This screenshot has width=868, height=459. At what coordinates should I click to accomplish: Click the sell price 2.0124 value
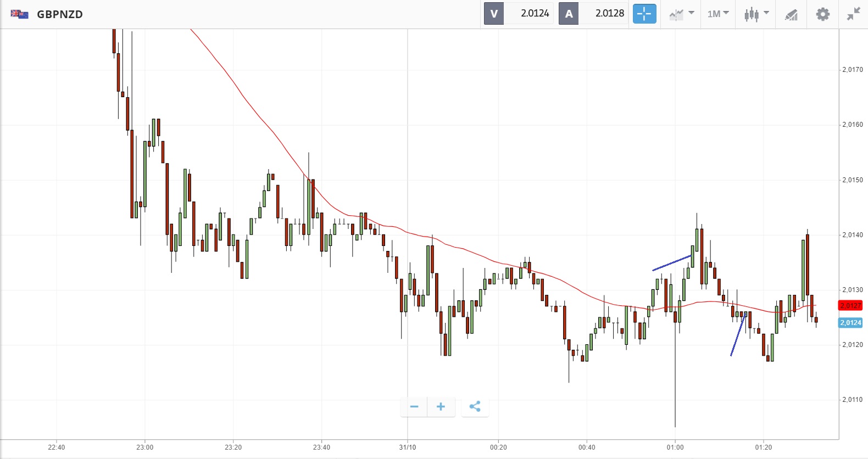535,14
